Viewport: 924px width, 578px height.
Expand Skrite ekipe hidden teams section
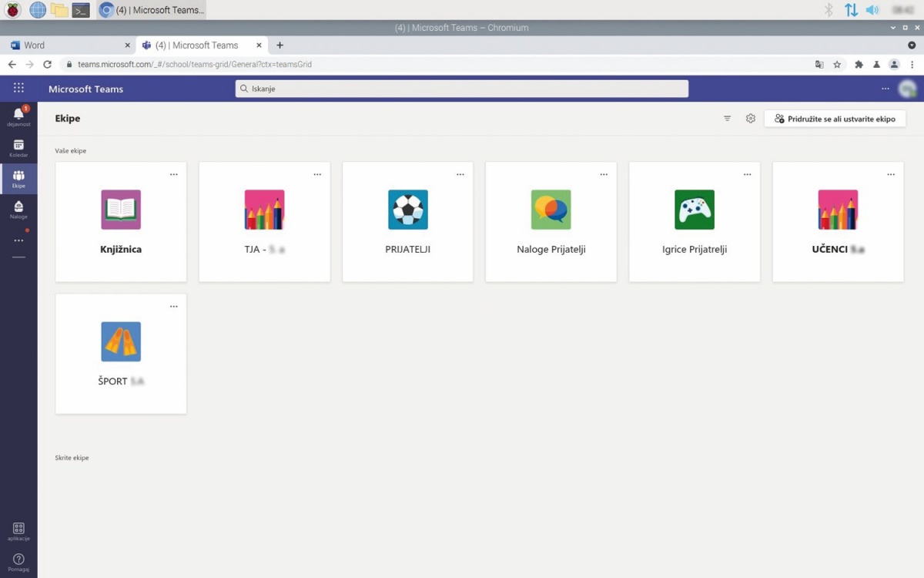click(x=72, y=458)
